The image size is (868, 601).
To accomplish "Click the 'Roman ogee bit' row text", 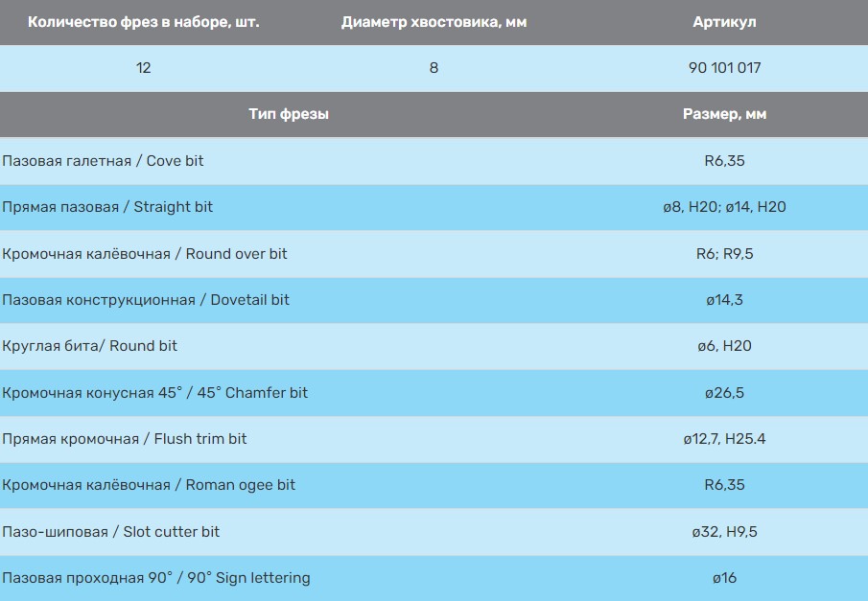I will coord(149,485).
